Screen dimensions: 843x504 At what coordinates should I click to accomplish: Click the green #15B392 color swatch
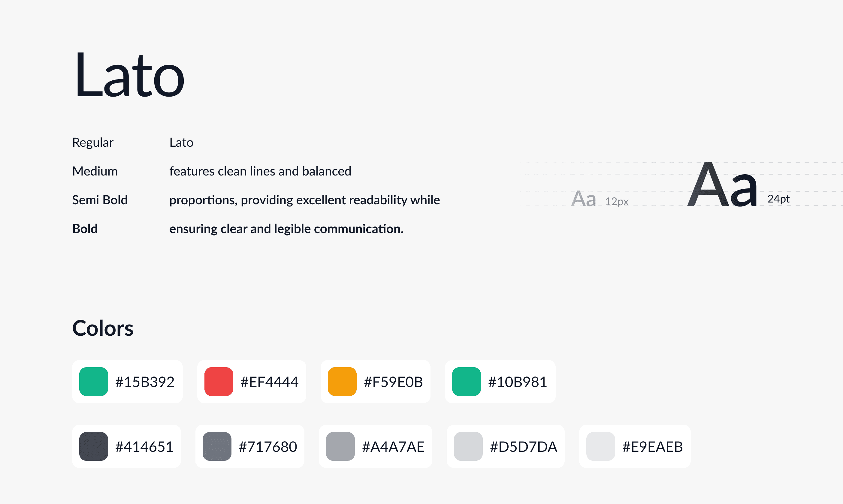coord(93,381)
